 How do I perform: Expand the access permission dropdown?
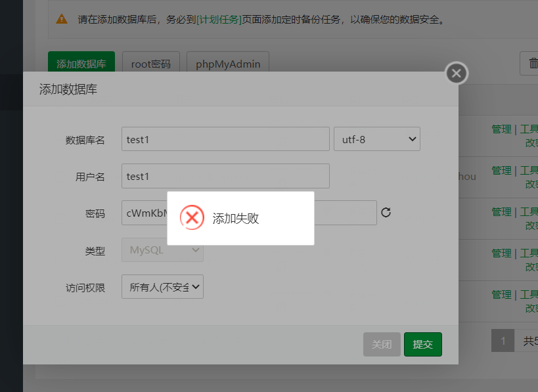coord(162,286)
